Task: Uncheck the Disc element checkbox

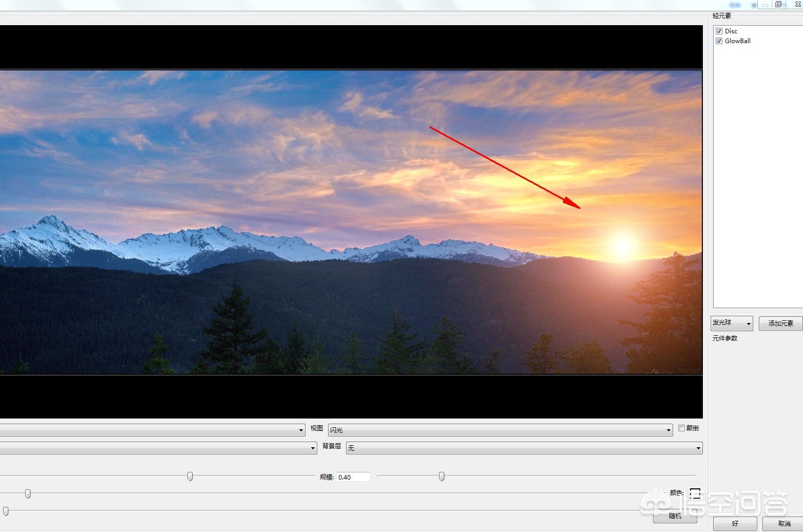Action: [x=719, y=31]
